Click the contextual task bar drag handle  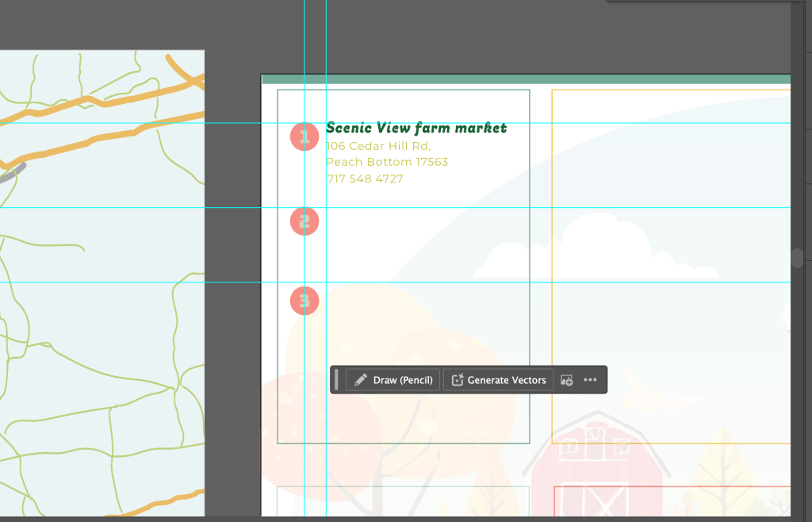tap(337, 380)
